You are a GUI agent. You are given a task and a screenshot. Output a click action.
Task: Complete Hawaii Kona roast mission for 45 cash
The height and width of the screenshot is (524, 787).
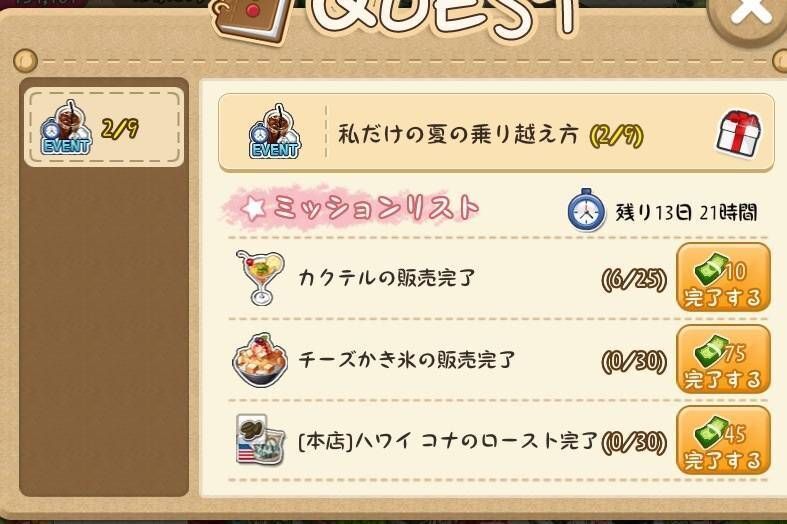point(723,440)
